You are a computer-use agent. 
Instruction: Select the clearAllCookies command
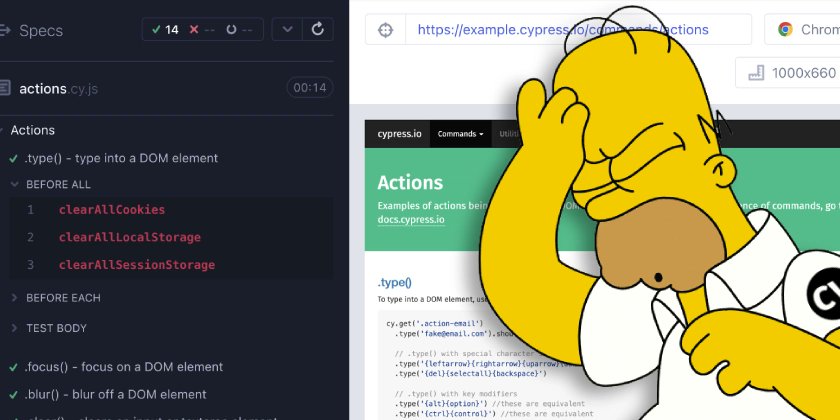point(112,210)
